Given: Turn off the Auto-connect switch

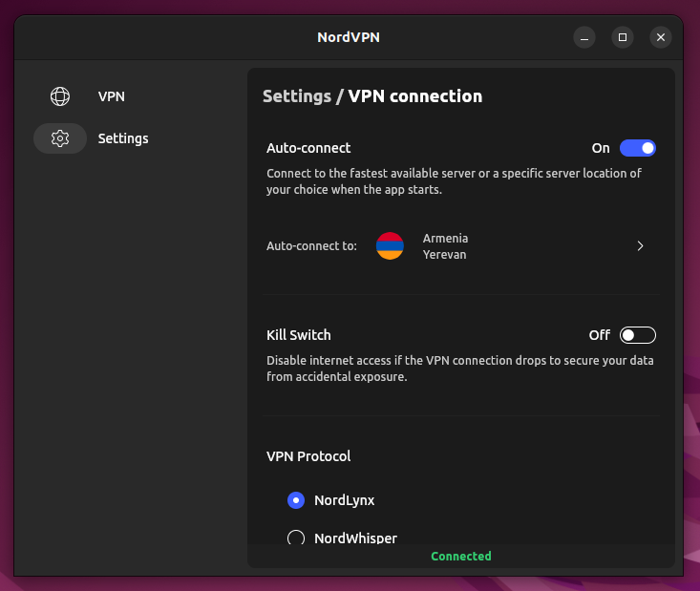Looking at the screenshot, I should tap(637, 148).
